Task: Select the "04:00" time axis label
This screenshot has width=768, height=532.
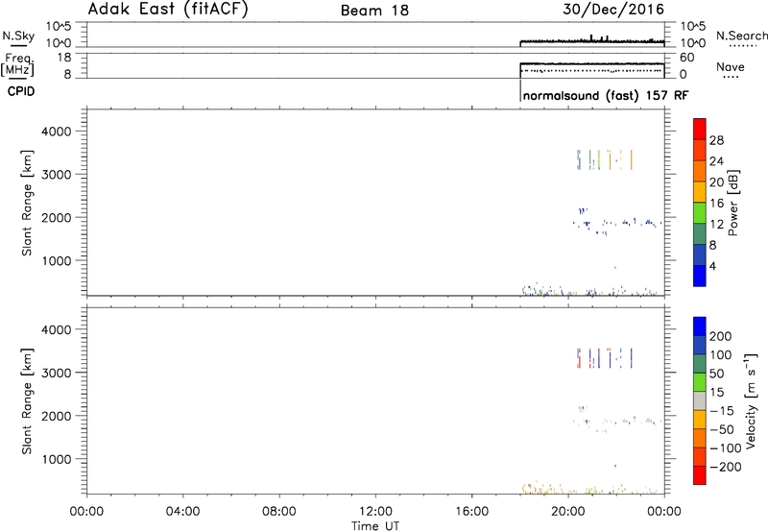Action: (182, 512)
